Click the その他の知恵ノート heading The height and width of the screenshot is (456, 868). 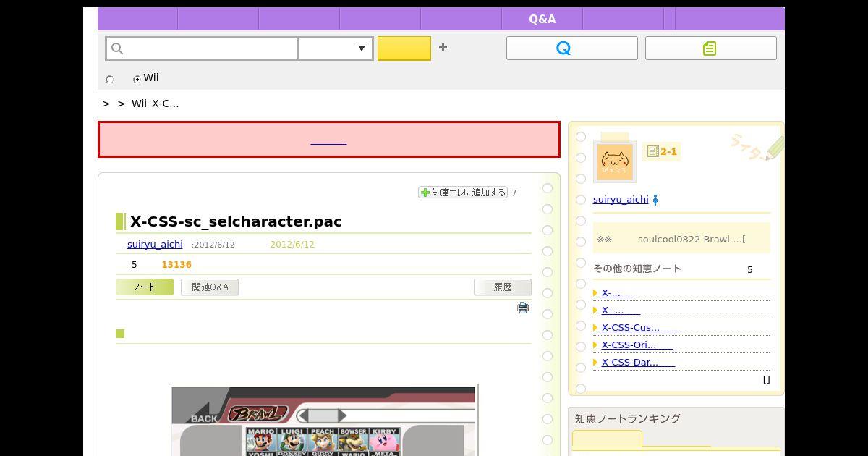[637, 269]
